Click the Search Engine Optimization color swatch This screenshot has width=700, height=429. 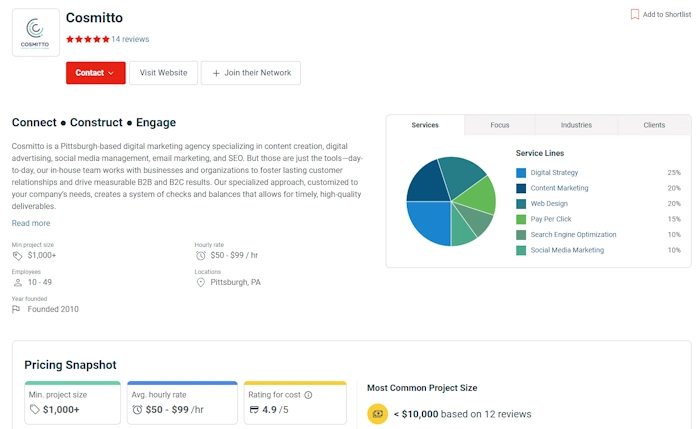click(x=521, y=235)
